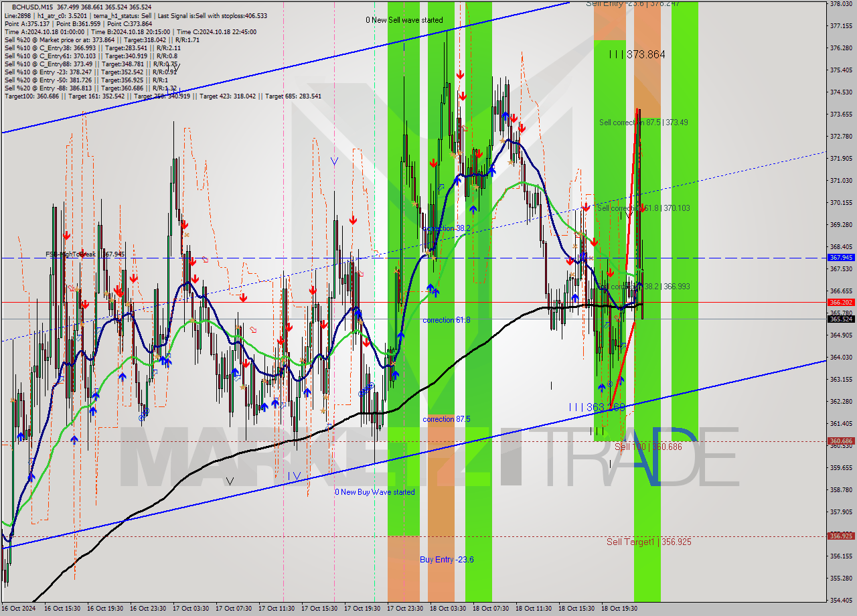Click 'Sell correction 38.2 | 366.993' label
The image size is (857, 616).
pos(643,287)
